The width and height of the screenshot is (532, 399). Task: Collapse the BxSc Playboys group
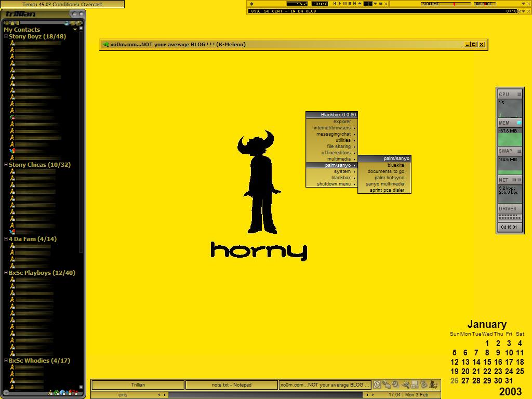(x=6, y=272)
